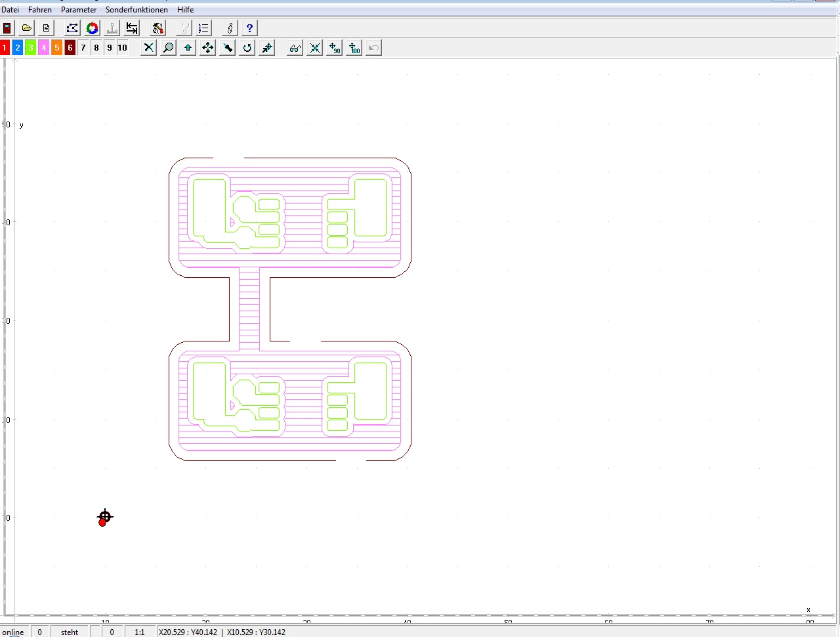This screenshot has width=840, height=637.
Task: Click the greyed-out hook toolbar icon
Action: point(184,28)
